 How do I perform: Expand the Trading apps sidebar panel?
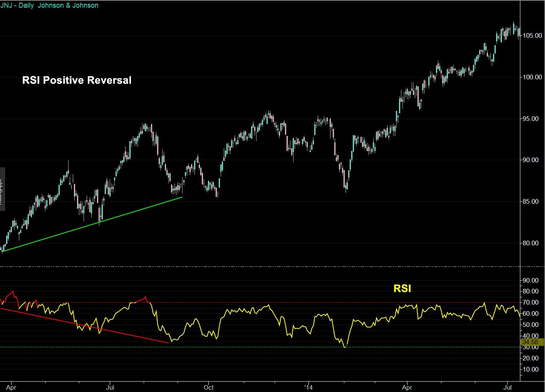[x=2, y=189]
